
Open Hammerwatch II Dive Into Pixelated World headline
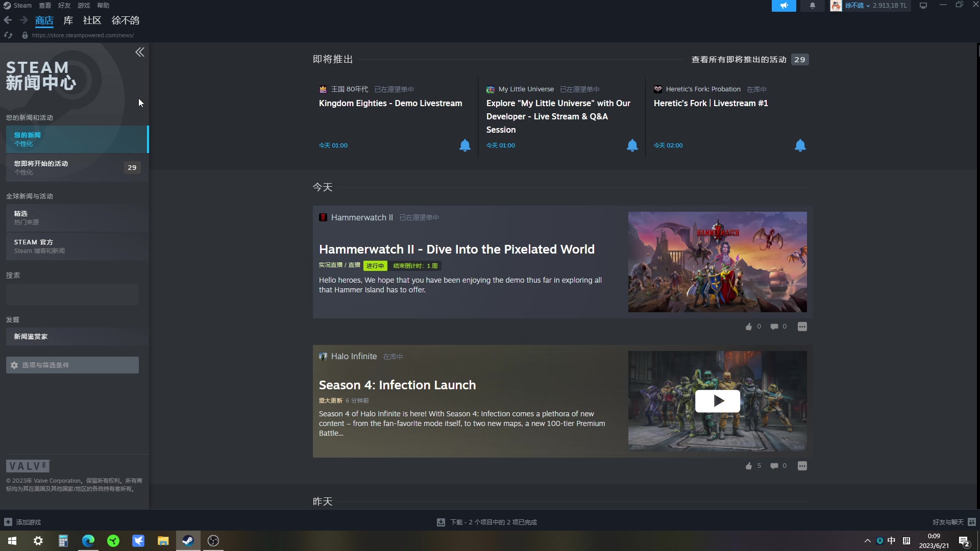pyautogui.click(x=457, y=249)
